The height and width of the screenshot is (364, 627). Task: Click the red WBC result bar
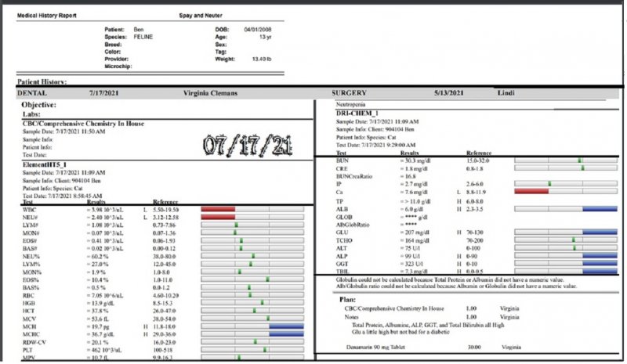pyautogui.click(x=218, y=209)
